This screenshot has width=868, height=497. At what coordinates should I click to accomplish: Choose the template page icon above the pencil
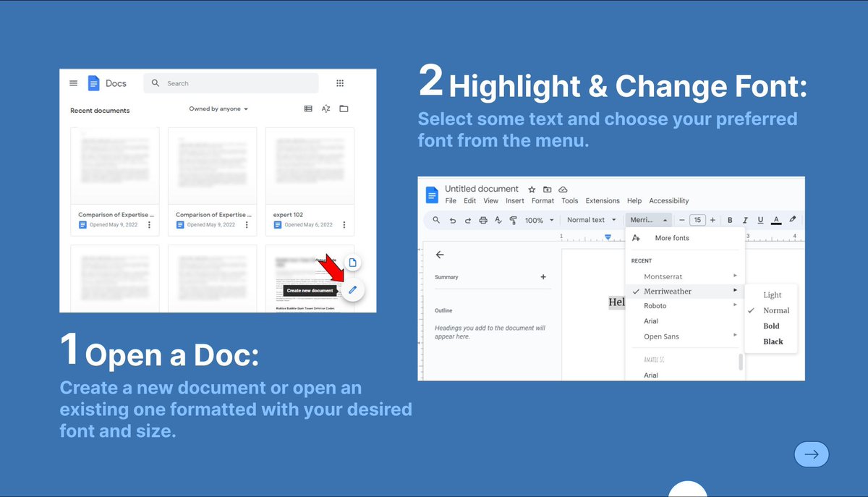[x=352, y=263]
